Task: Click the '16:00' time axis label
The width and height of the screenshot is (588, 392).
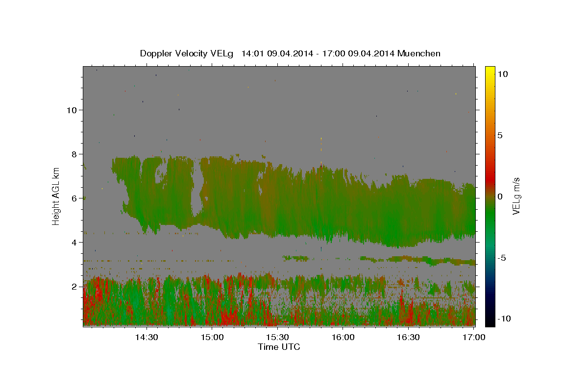Action: (x=343, y=337)
